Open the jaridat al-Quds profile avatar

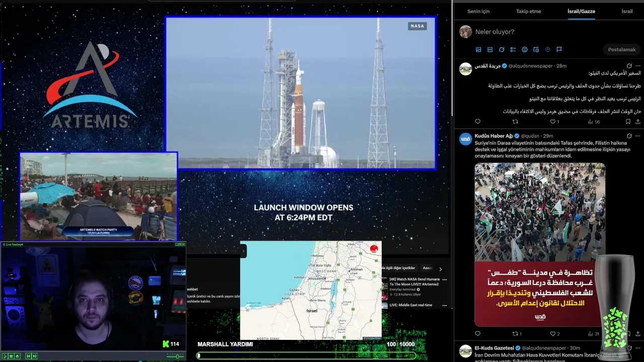point(465,69)
